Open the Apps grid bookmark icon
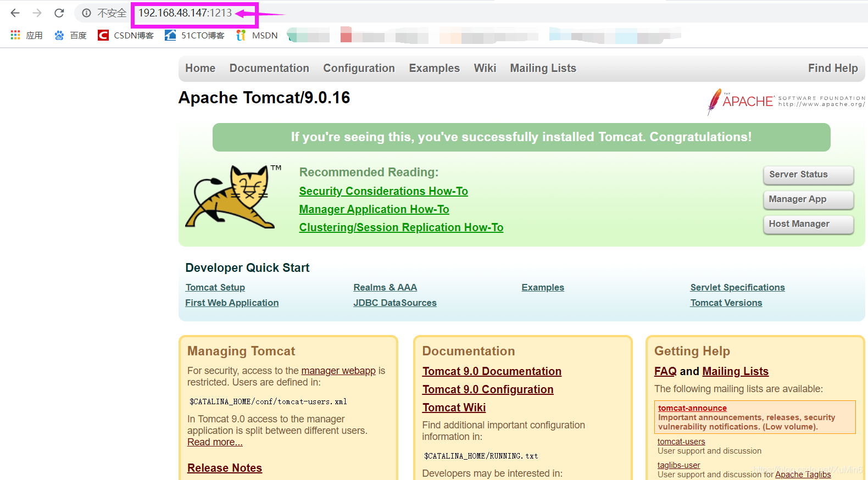This screenshot has width=868, height=480. (x=15, y=35)
